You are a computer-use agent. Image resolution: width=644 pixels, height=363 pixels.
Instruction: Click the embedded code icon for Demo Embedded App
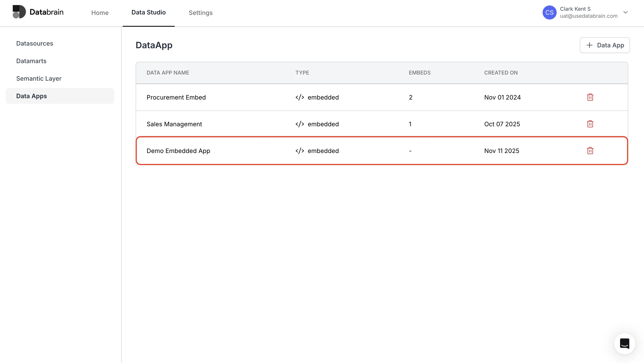(299, 151)
